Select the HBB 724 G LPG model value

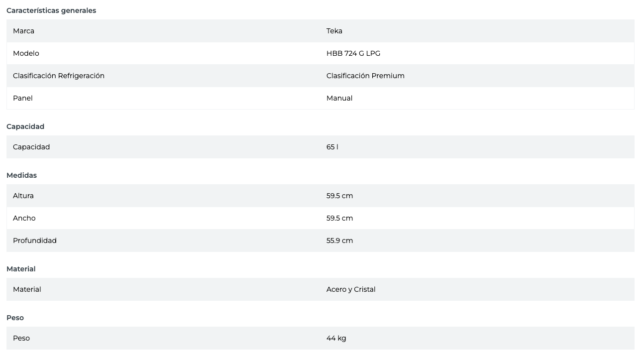click(x=353, y=53)
